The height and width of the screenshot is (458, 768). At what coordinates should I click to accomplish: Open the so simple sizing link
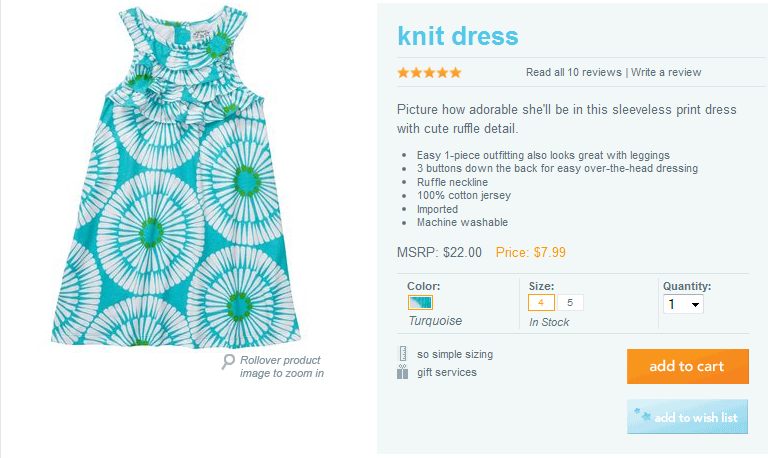click(455, 354)
